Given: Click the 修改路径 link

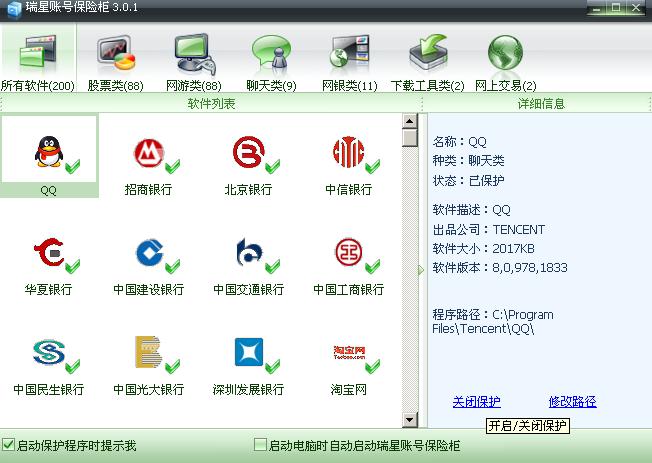Looking at the screenshot, I should click(573, 402).
